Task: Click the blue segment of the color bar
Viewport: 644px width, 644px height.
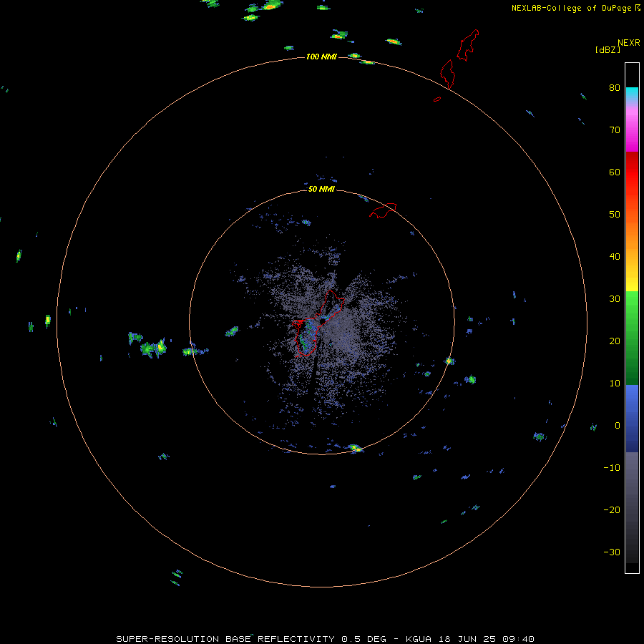Action: pyautogui.click(x=632, y=419)
